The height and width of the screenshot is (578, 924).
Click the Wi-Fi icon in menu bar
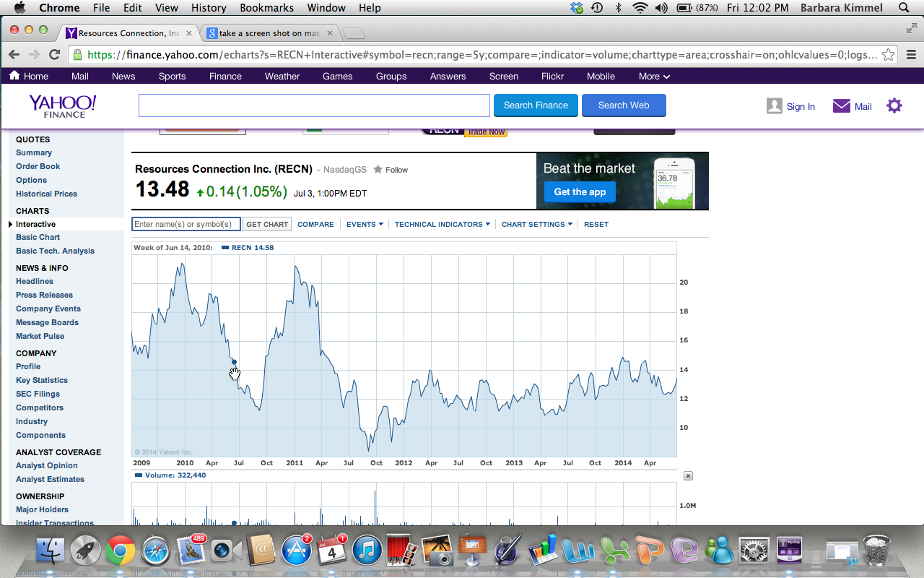640,8
